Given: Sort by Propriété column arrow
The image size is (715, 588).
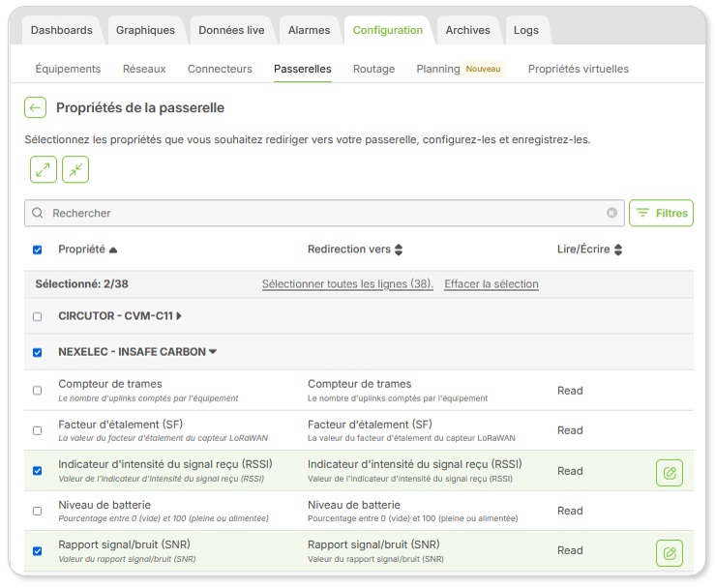Looking at the screenshot, I should (x=113, y=250).
